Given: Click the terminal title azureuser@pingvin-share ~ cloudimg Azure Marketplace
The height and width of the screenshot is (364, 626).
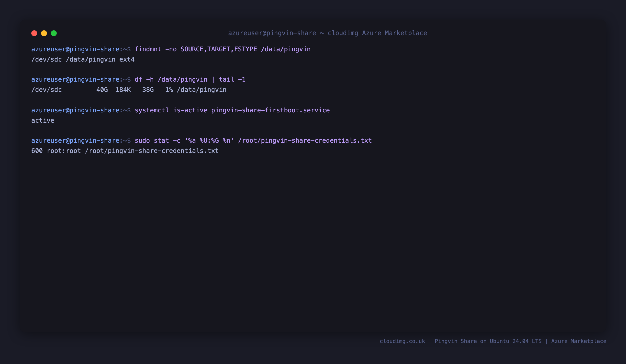Looking at the screenshot, I should [x=327, y=33].
